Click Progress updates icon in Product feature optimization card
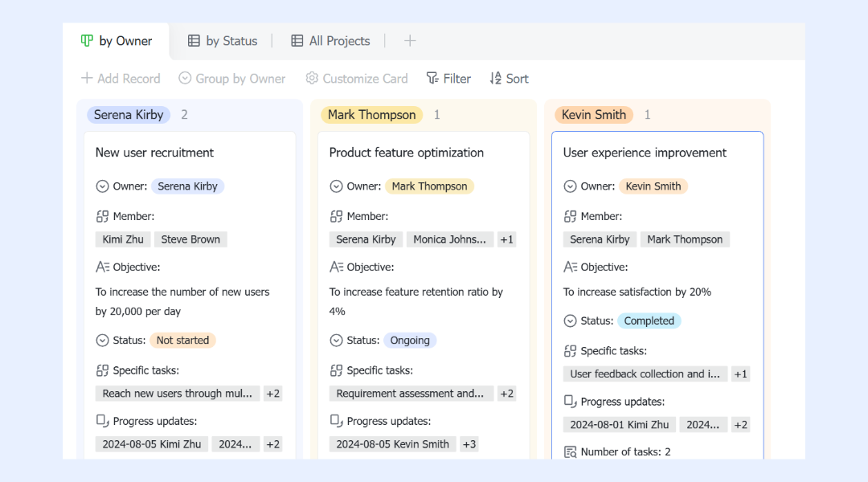This screenshot has height=482, width=868. tap(336, 421)
